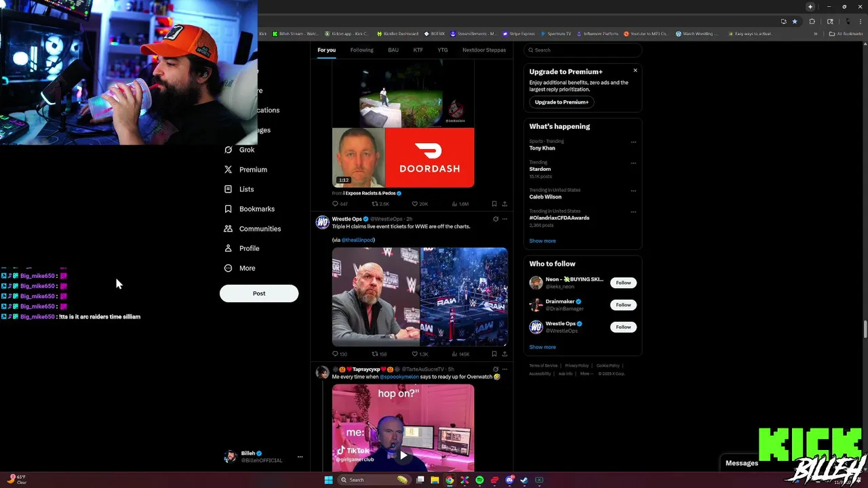Open the Windows Start menu

tap(329, 480)
